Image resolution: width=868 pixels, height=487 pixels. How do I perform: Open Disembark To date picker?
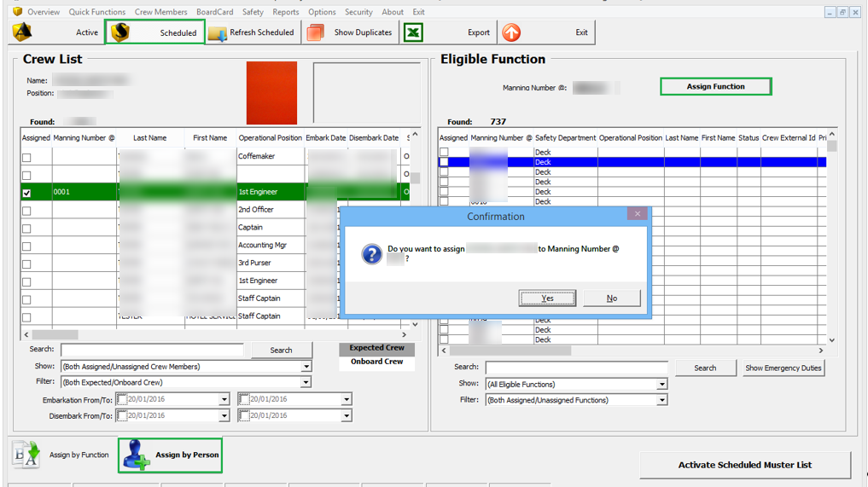(x=347, y=415)
